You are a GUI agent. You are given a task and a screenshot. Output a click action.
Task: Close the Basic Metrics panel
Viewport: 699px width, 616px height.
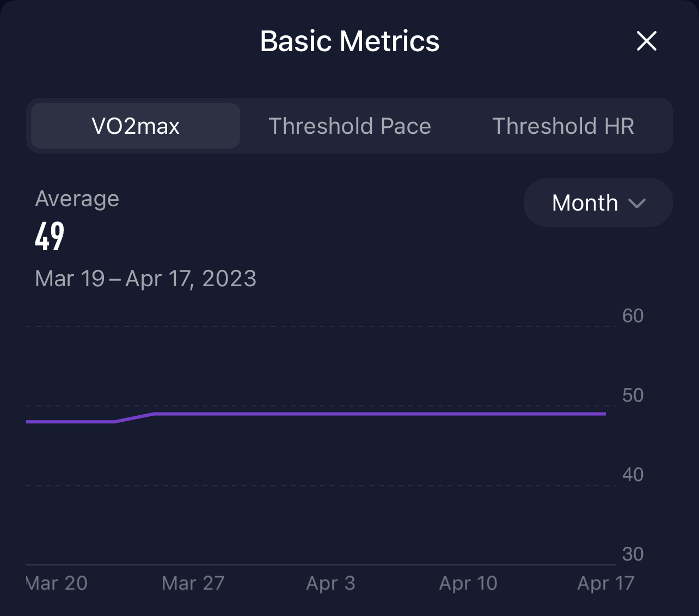click(646, 41)
